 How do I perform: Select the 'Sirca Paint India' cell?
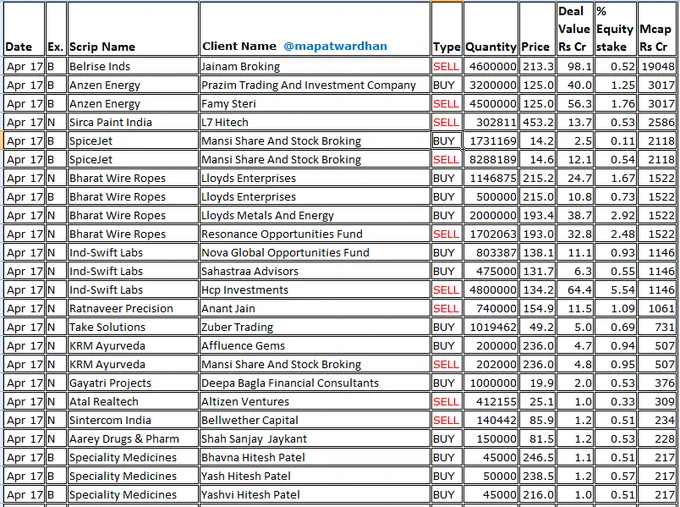click(133, 122)
